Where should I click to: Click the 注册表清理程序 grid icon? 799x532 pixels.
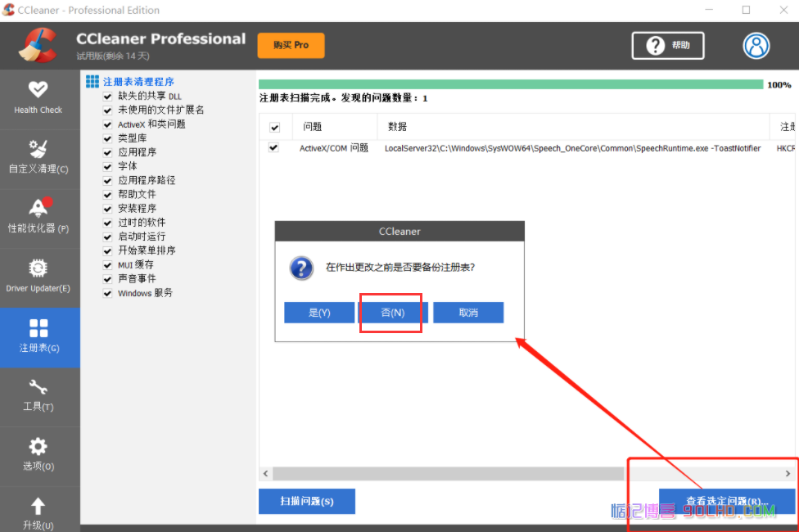point(93,82)
